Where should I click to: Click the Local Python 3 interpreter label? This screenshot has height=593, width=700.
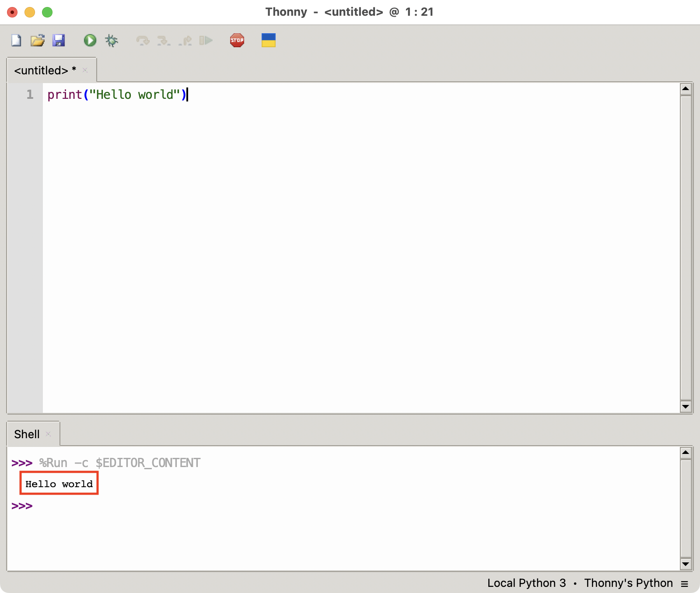click(526, 583)
